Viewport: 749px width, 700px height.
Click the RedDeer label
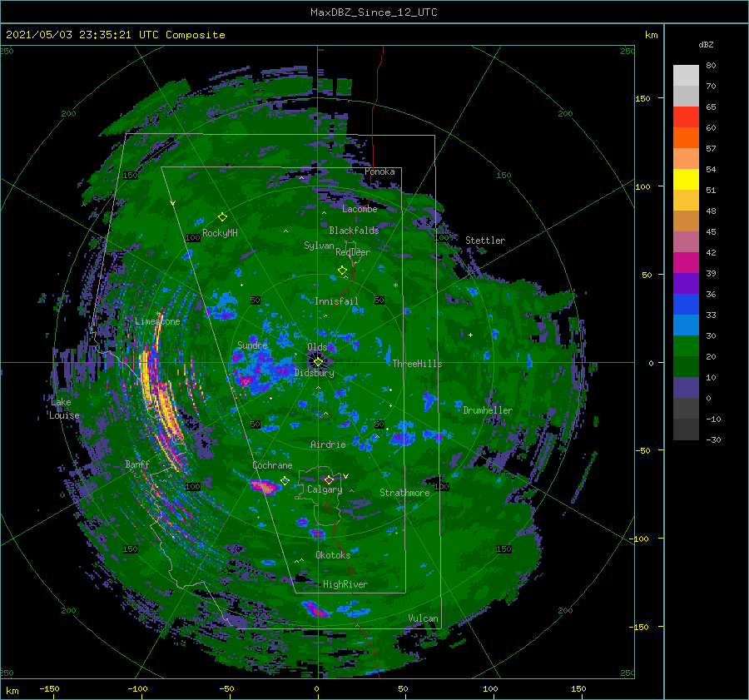pyautogui.click(x=353, y=252)
